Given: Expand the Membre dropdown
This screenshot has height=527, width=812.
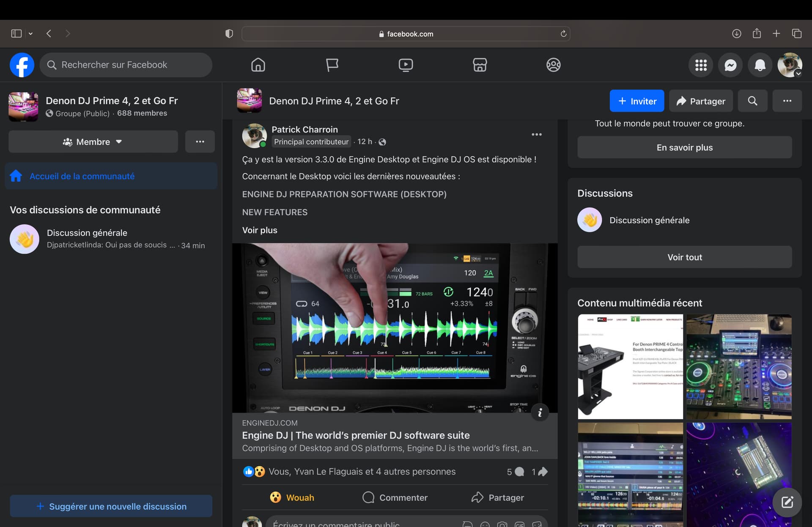Looking at the screenshot, I should pos(93,142).
